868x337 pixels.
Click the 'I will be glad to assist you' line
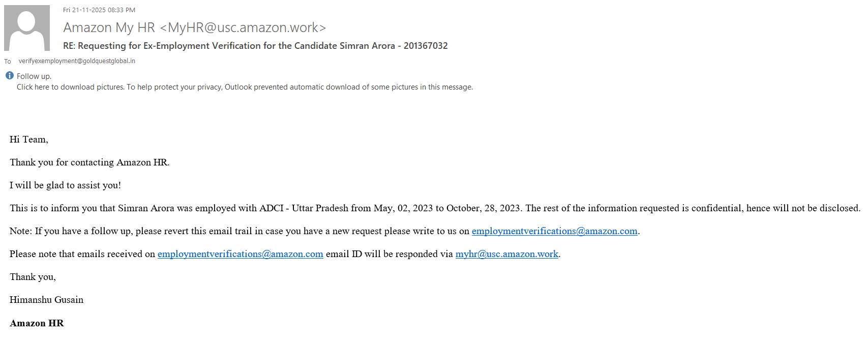(x=65, y=185)
